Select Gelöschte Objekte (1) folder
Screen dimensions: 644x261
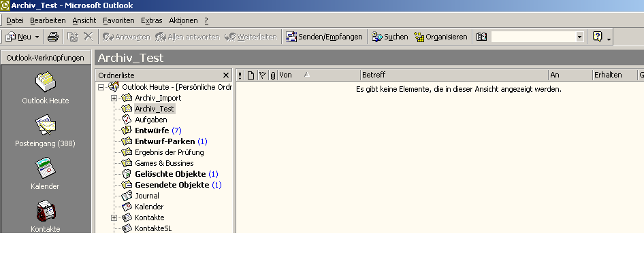(x=176, y=174)
